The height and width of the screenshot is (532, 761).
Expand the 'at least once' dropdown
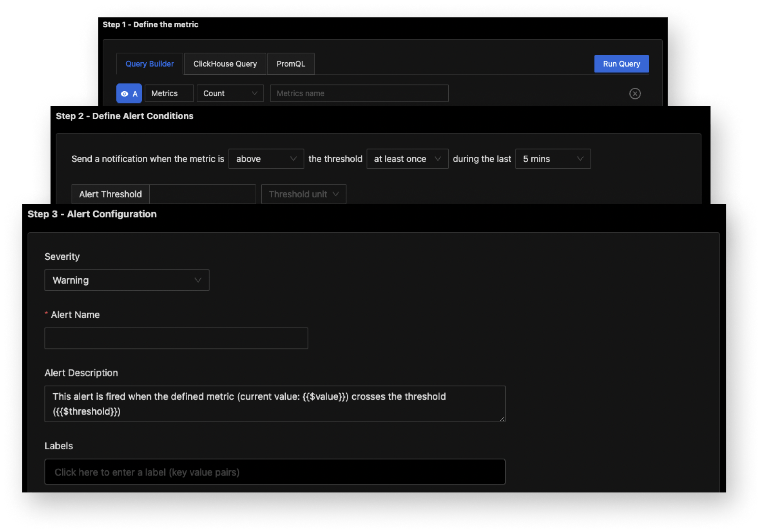[407, 159]
